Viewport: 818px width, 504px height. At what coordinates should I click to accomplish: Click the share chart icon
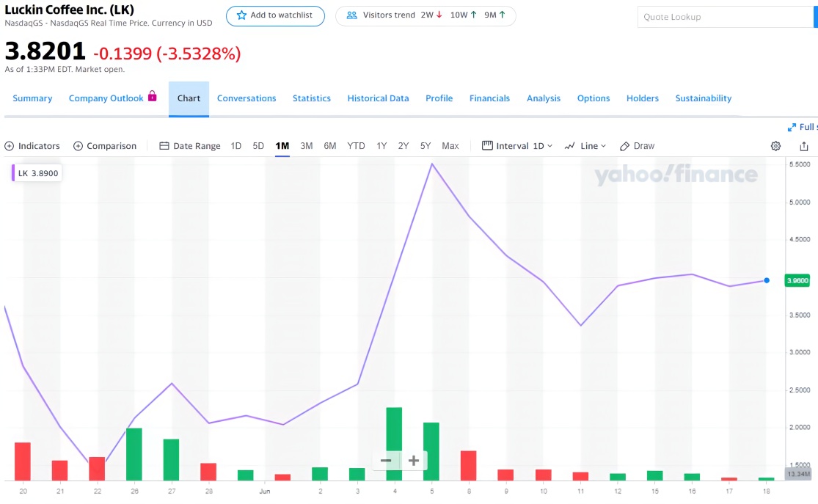point(804,146)
